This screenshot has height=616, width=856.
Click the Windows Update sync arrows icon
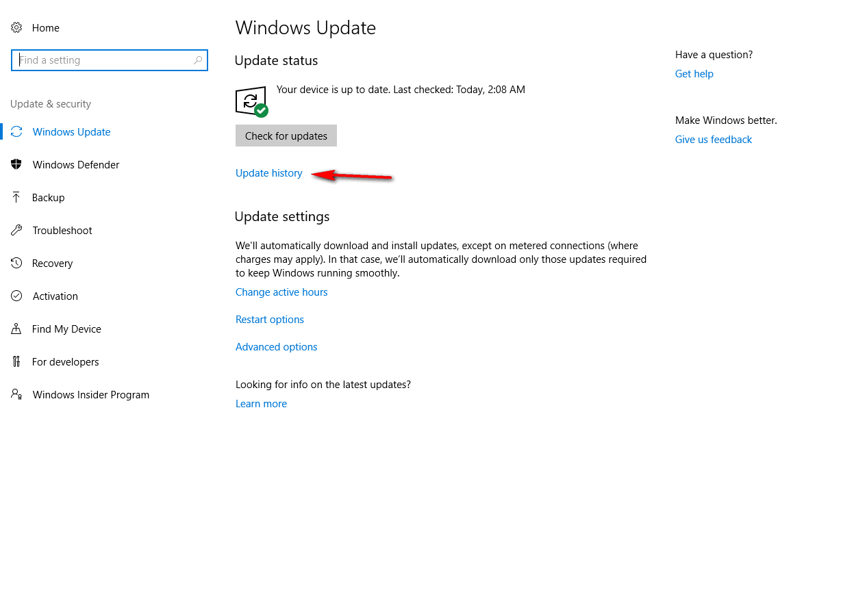(16, 132)
